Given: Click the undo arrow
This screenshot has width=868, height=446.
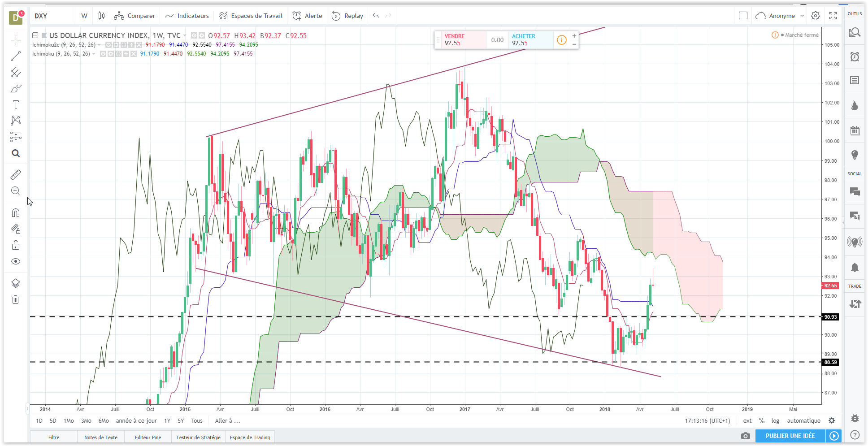Looking at the screenshot, I should 376,16.
